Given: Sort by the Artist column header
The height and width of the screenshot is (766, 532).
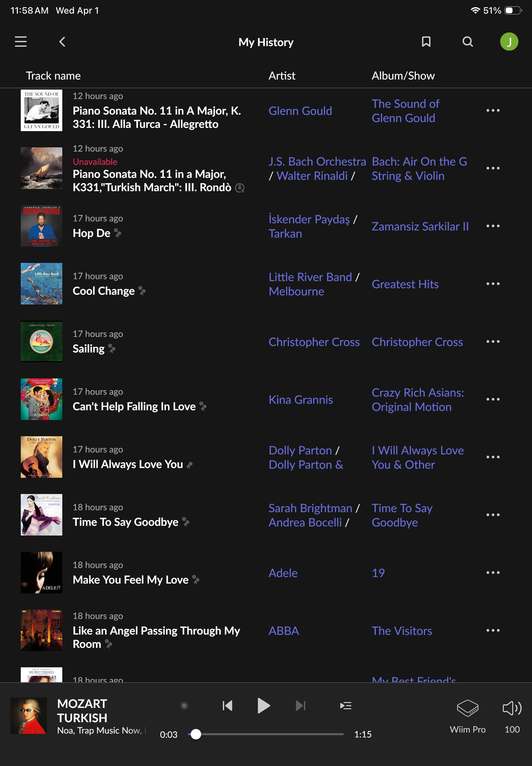Looking at the screenshot, I should pyautogui.click(x=282, y=76).
